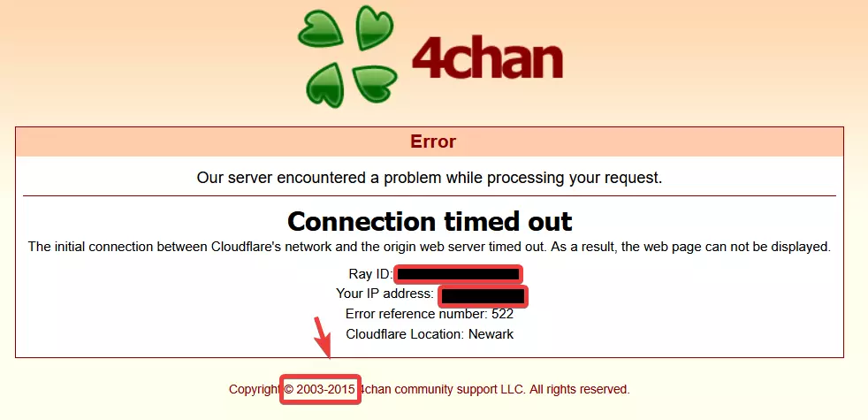The width and height of the screenshot is (868, 420).
Task: Click the Your IP address label
Action: [x=385, y=293]
